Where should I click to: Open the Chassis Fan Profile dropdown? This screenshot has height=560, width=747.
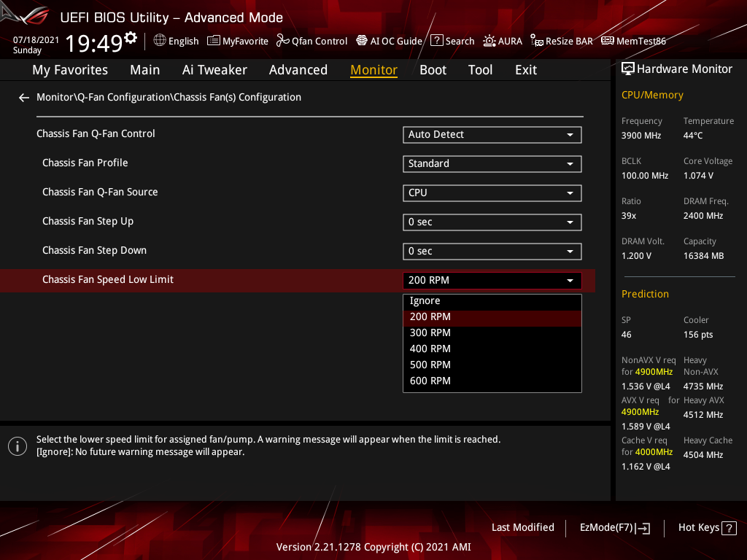click(x=492, y=163)
